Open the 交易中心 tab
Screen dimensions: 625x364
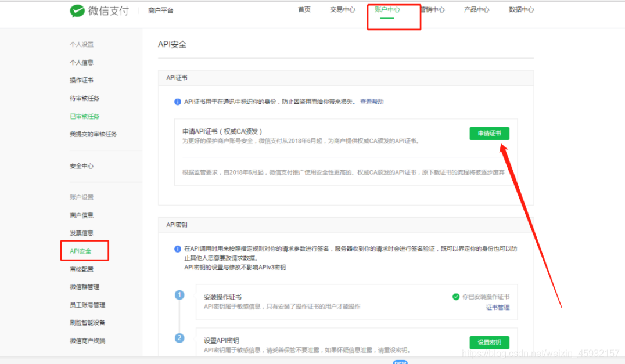tap(342, 9)
